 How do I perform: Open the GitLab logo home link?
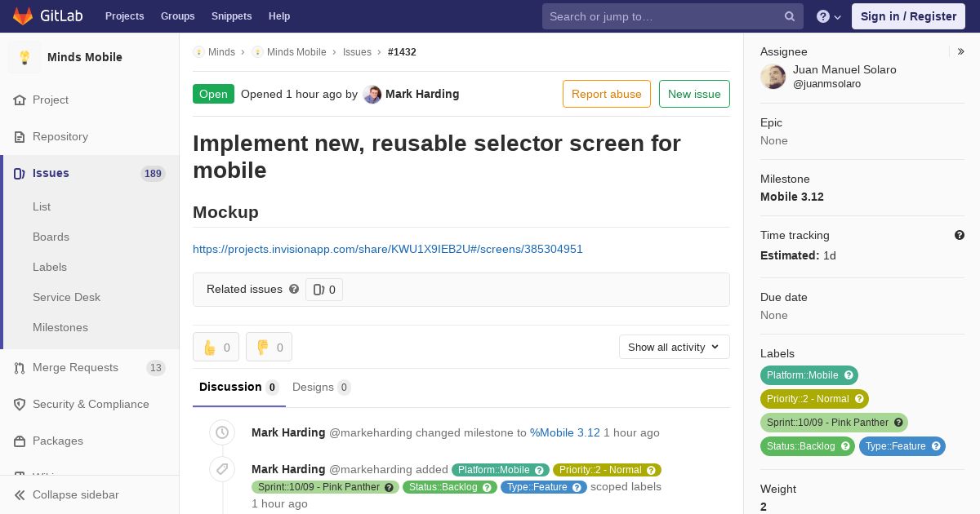46,16
